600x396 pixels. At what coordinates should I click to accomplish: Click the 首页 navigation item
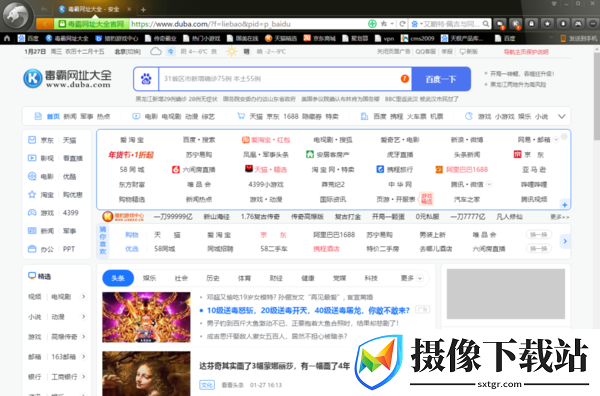pos(53,116)
